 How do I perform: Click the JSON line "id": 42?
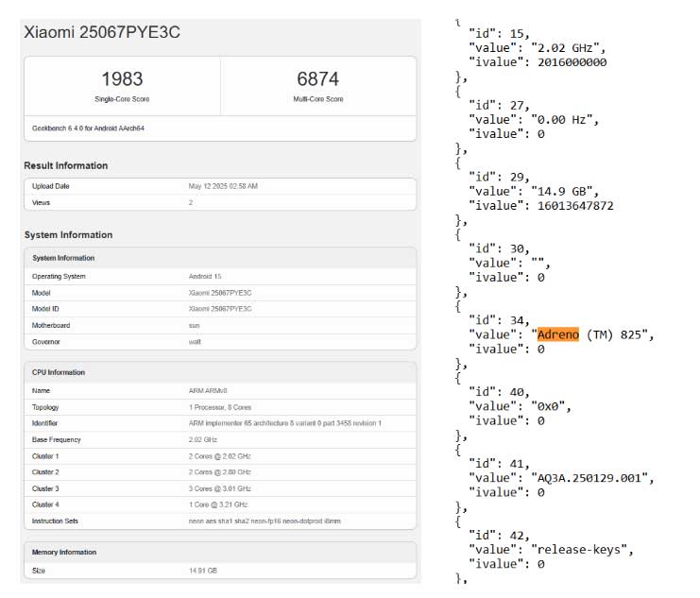[499, 536]
